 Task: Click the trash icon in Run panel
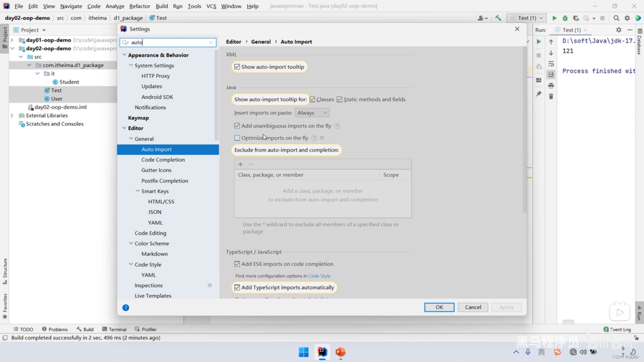coord(551,97)
